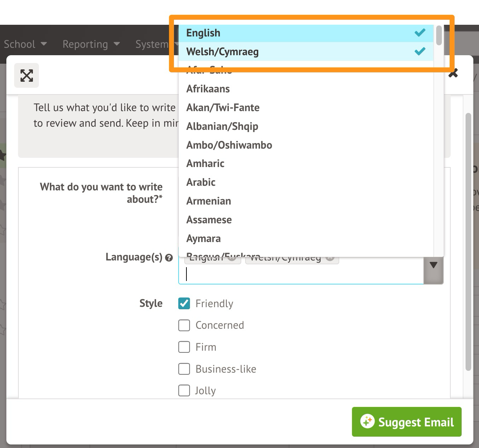
Task: Click the language list scrollbar thumb
Action: (439, 35)
